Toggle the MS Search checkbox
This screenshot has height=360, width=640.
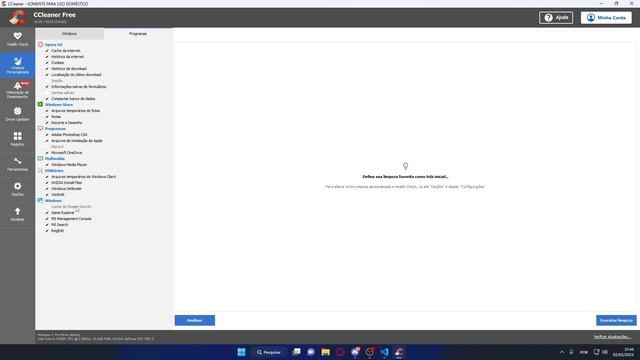[x=47, y=224]
